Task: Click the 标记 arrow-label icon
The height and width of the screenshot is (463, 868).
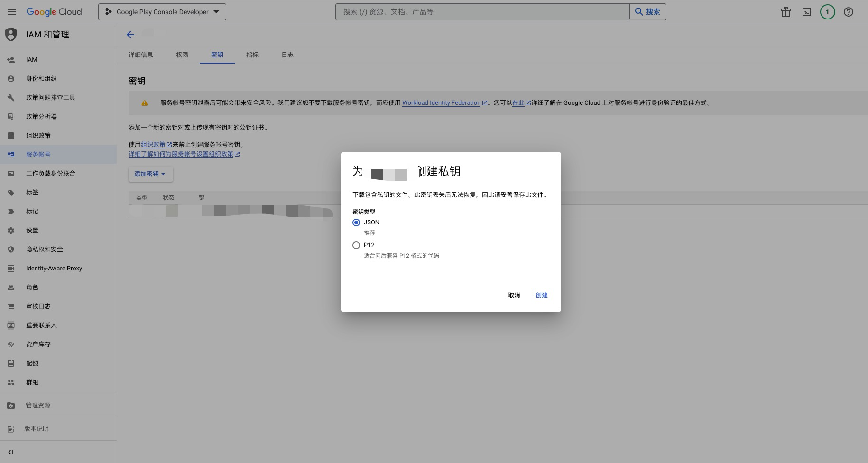Action: (11, 212)
